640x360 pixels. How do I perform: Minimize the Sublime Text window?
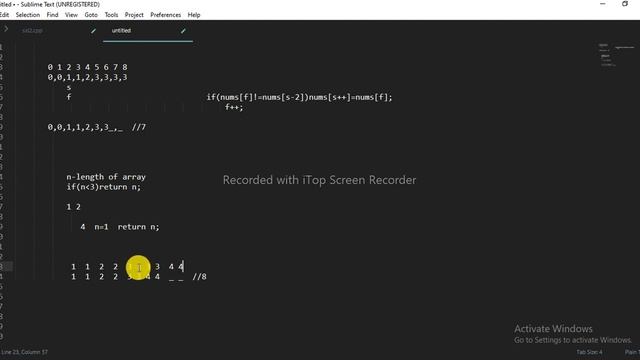pos(602,4)
